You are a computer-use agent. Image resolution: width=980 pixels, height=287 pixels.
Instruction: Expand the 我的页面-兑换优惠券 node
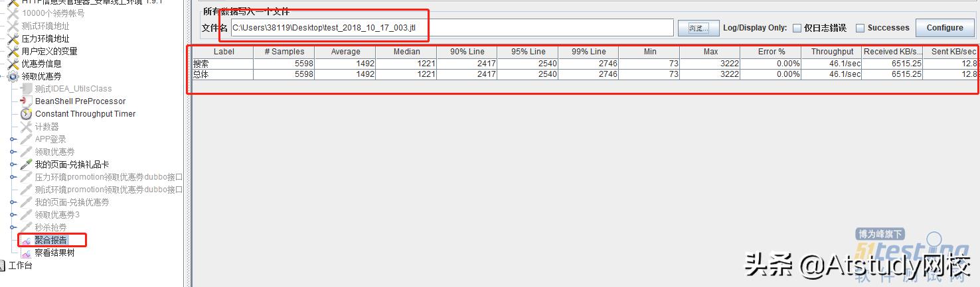point(13,202)
